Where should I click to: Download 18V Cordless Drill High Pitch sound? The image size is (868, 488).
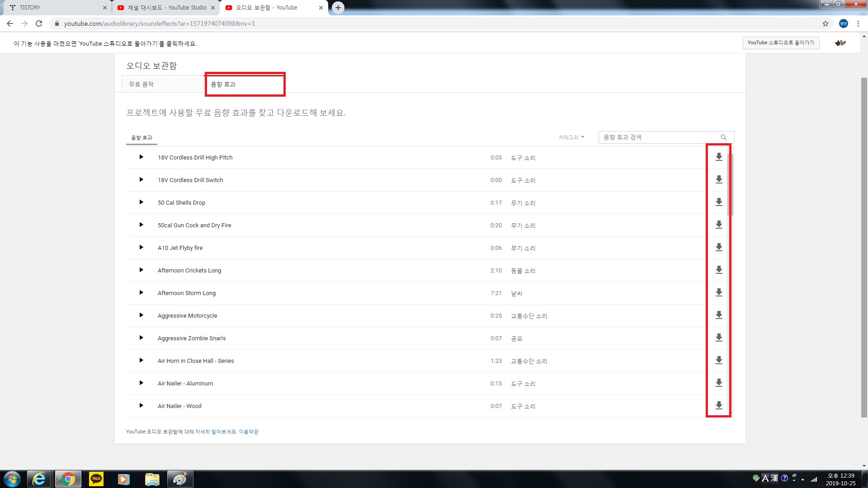click(x=719, y=157)
